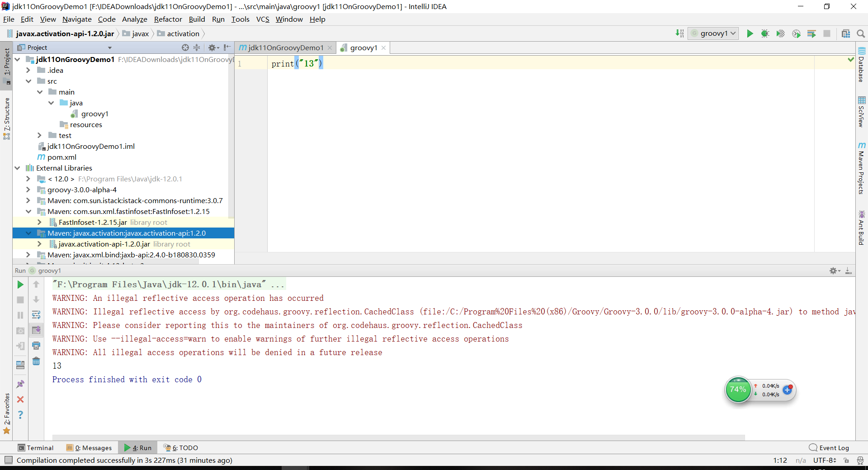Open the groovy1 run configuration dropdown
868x470 pixels.
coord(713,33)
